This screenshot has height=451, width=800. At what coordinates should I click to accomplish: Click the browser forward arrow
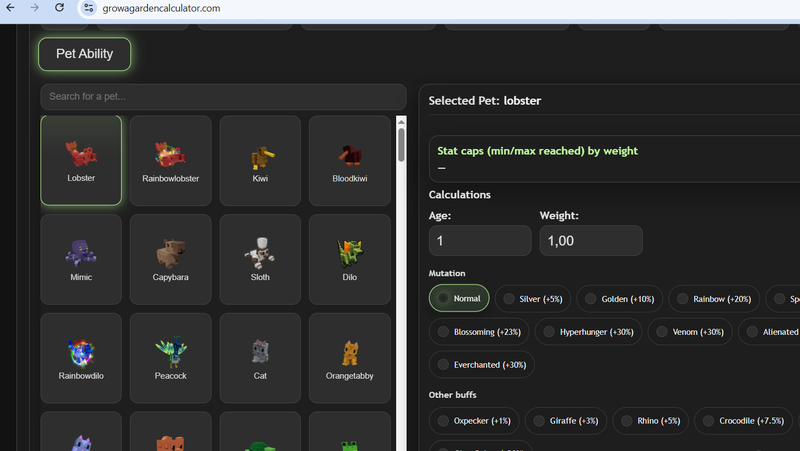point(34,8)
